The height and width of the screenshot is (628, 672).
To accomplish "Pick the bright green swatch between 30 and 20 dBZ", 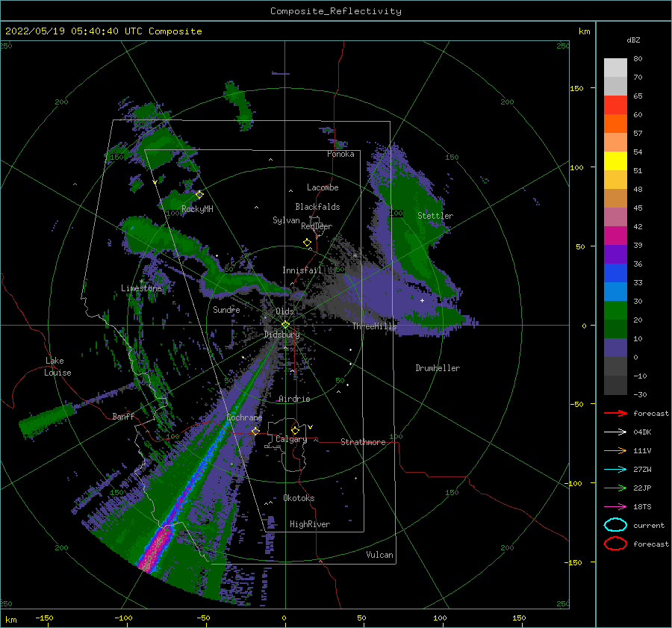I will (615, 311).
